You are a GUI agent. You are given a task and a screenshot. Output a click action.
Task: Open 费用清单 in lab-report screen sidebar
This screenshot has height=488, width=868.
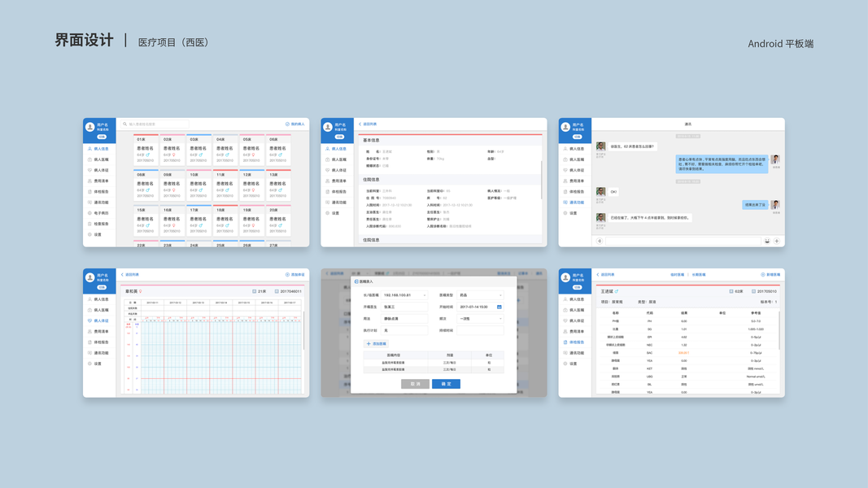pos(574,331)
